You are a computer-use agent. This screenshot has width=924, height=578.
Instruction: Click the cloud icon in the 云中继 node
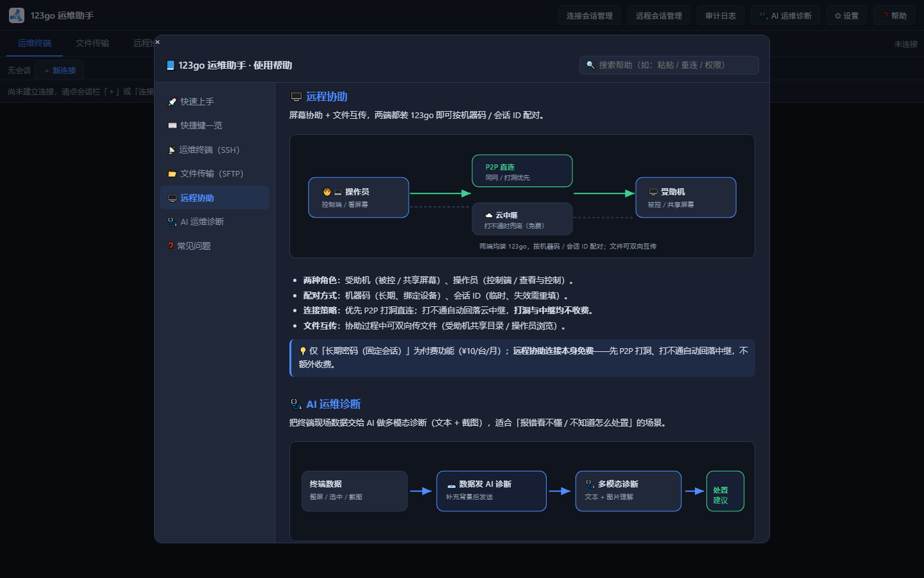[x=489, y=215]
